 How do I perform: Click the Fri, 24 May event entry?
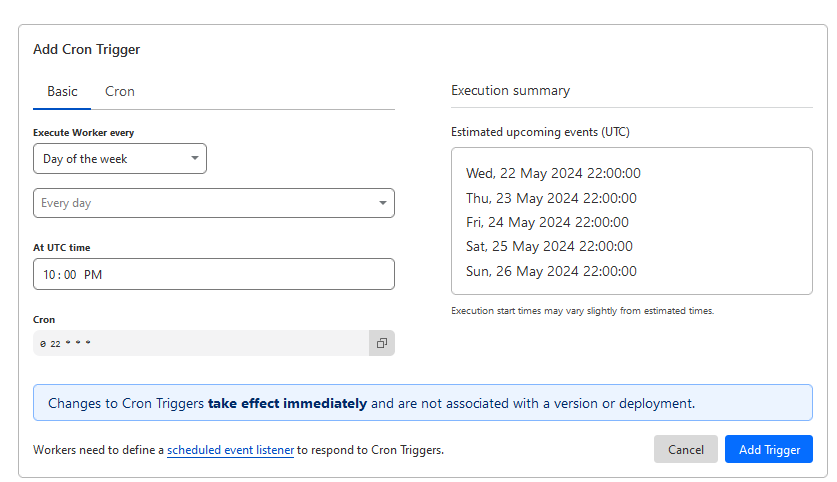tap(547, 222)
